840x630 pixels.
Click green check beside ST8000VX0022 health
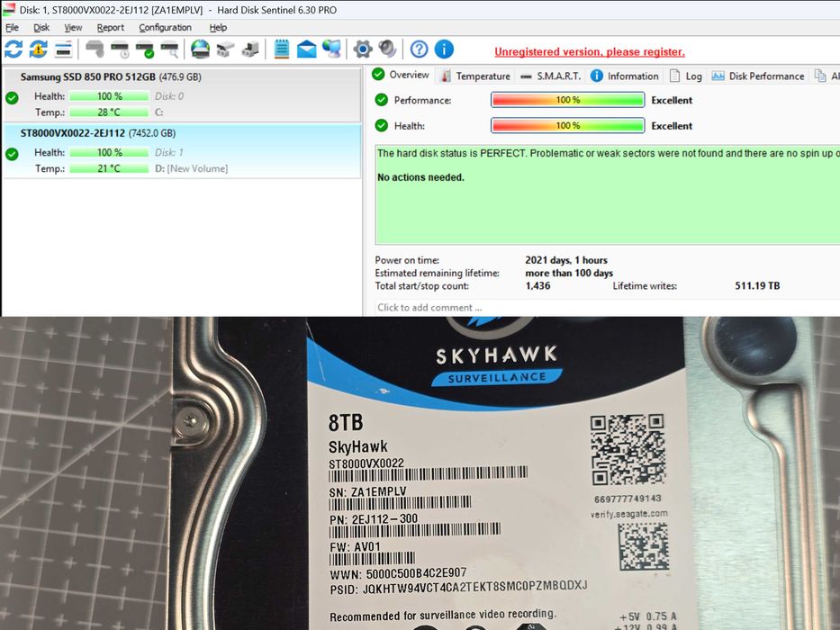tap(12, 154)
